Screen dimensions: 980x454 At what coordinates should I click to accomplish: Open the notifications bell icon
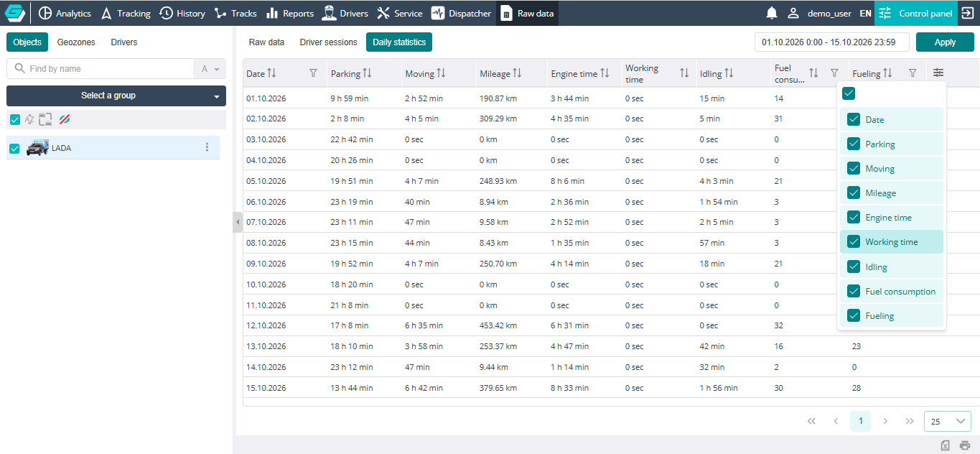(x=772, y=13)
